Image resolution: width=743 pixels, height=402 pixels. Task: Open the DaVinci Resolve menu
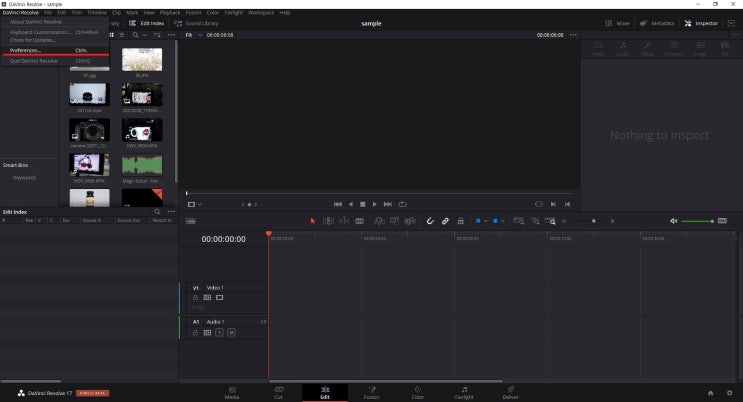point(21,13)
